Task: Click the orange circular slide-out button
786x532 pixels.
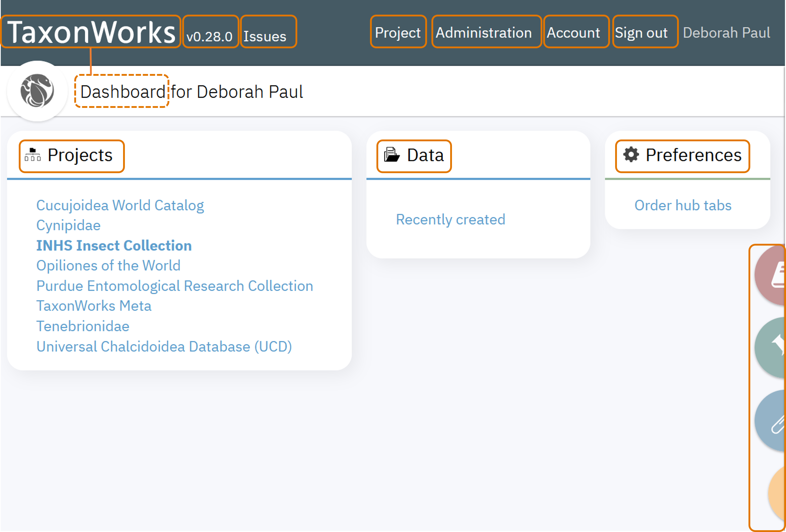Action: [777, 493]
